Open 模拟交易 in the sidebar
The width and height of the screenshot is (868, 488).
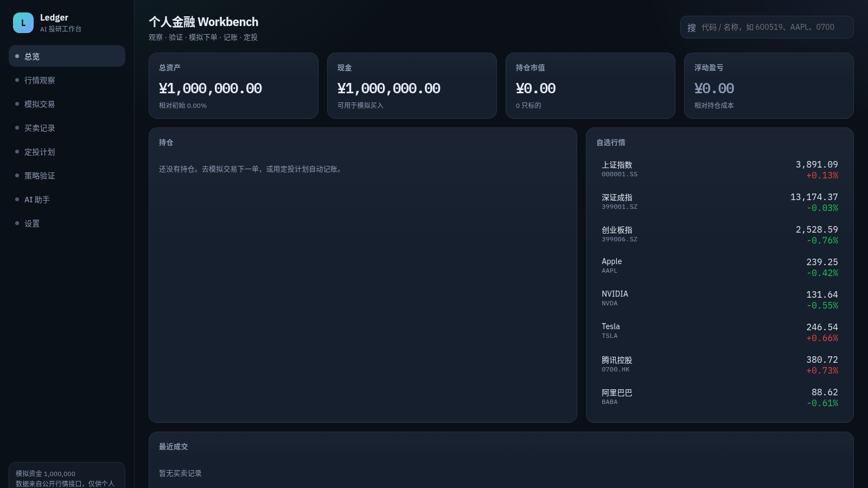[x=67, y=104]
